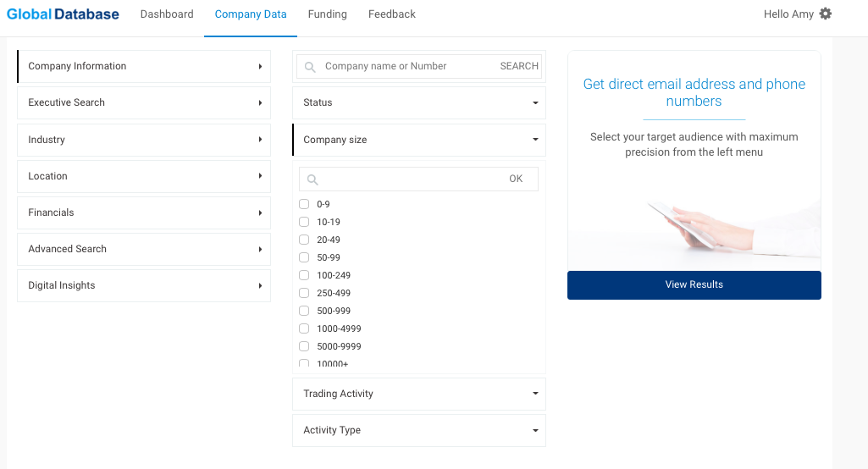Enable the 1000-4999 size checkbox

(304, 328)
